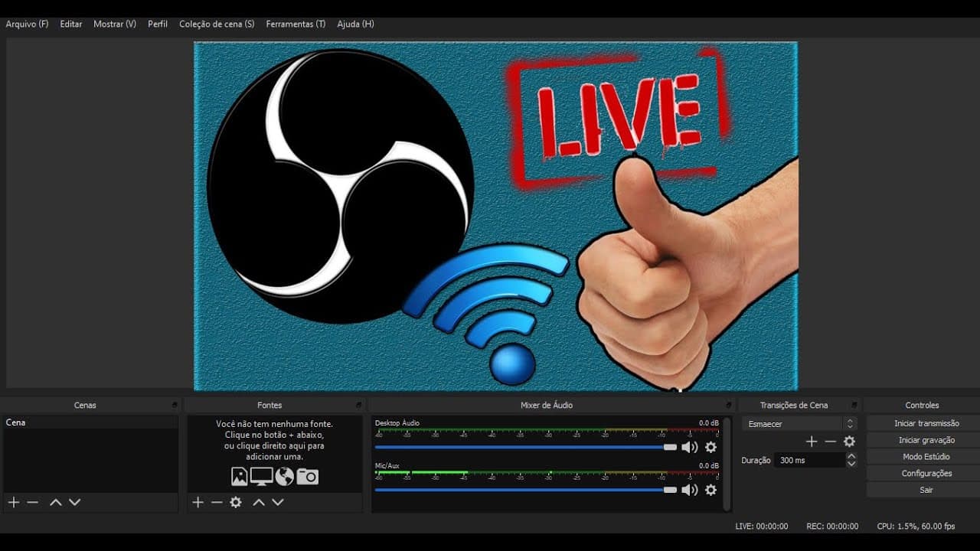The image size is (980, 551).
Task: Open transition properties gear icon
Action: click(849, 442)
